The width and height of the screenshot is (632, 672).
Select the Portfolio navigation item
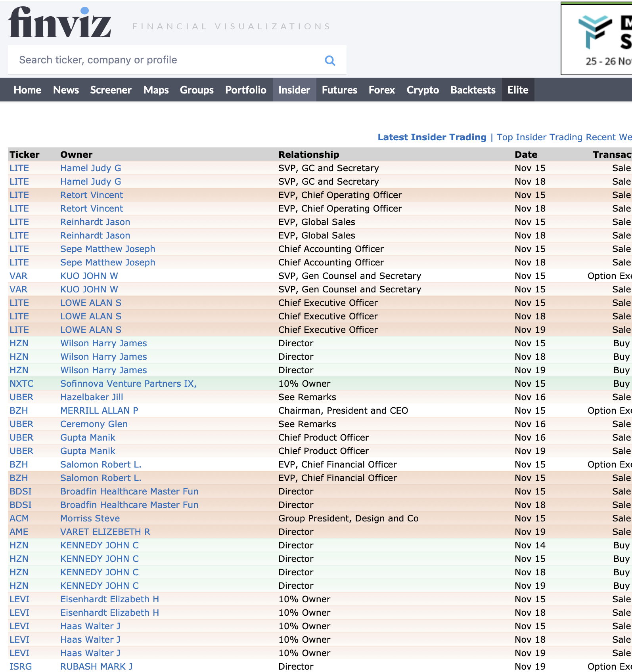coord(245,90)
